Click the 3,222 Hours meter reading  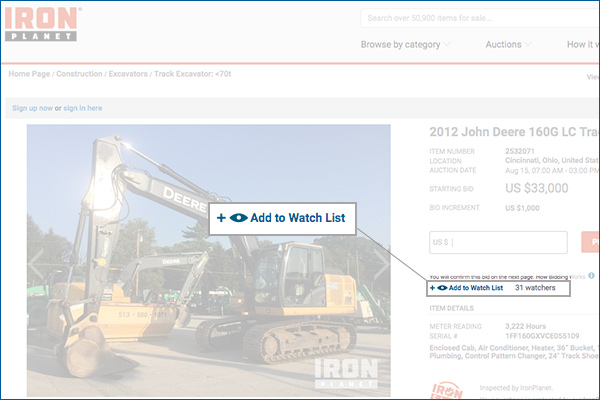(x=525, y=326)
